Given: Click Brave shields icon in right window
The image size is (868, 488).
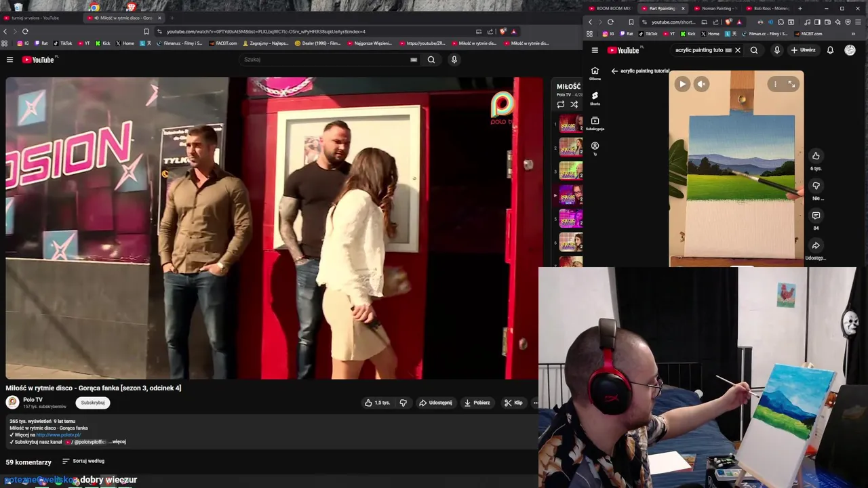Looking at the screenshot, I should click(x=729, y=22).
